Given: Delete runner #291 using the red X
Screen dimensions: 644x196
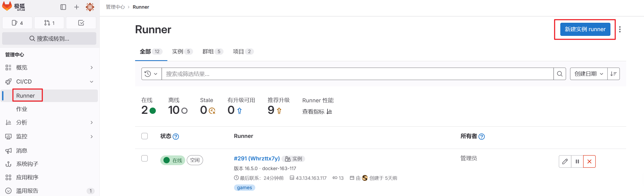Looking at the screenshot, I should point(589,161).
